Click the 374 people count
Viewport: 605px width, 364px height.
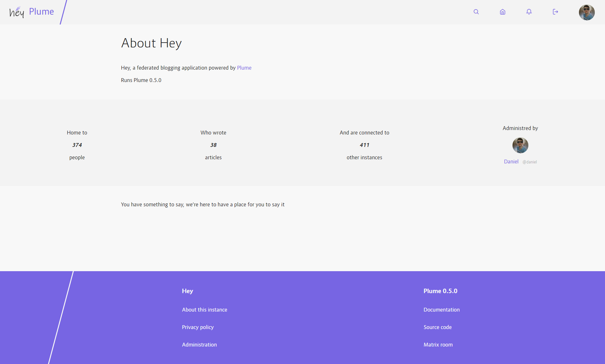tap(77, 145)
